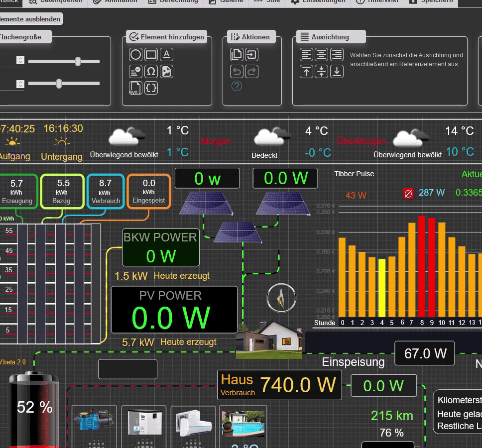Insert the Omega symbol element
Image resolution: width=482 pixels, height=448 pixels.
[151, 71]
